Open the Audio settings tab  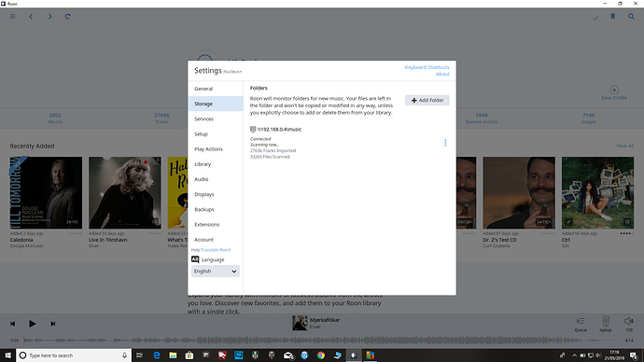216,179
